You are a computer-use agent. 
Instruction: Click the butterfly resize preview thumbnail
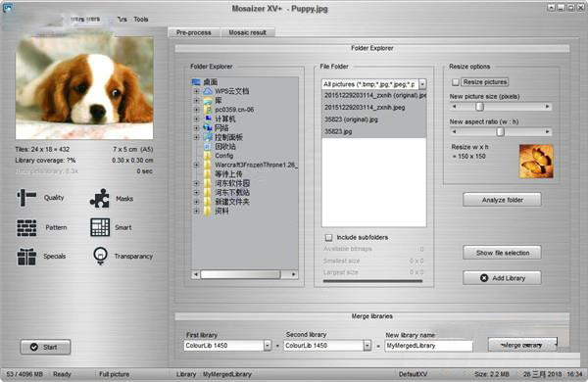pos(536,162)
